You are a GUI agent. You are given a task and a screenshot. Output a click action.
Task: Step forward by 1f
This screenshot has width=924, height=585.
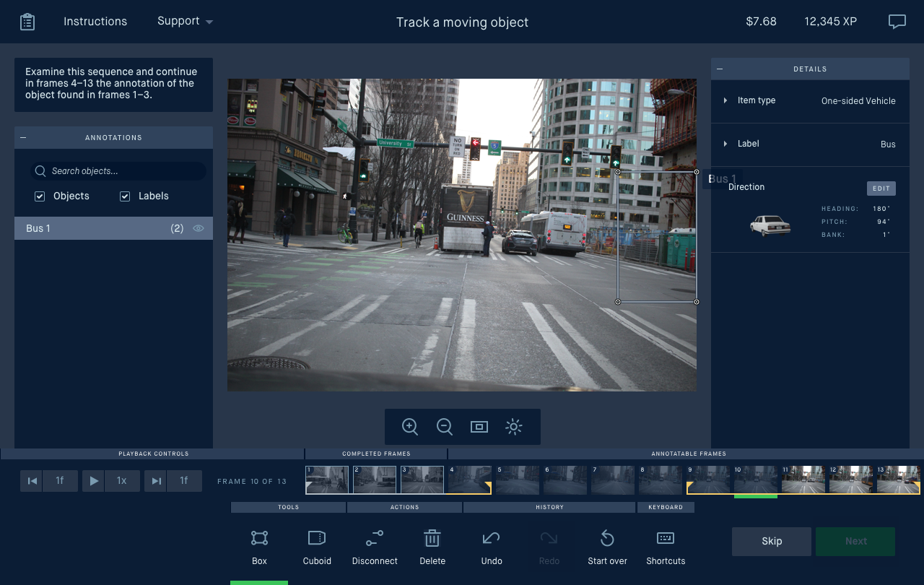tap(184, 481)
